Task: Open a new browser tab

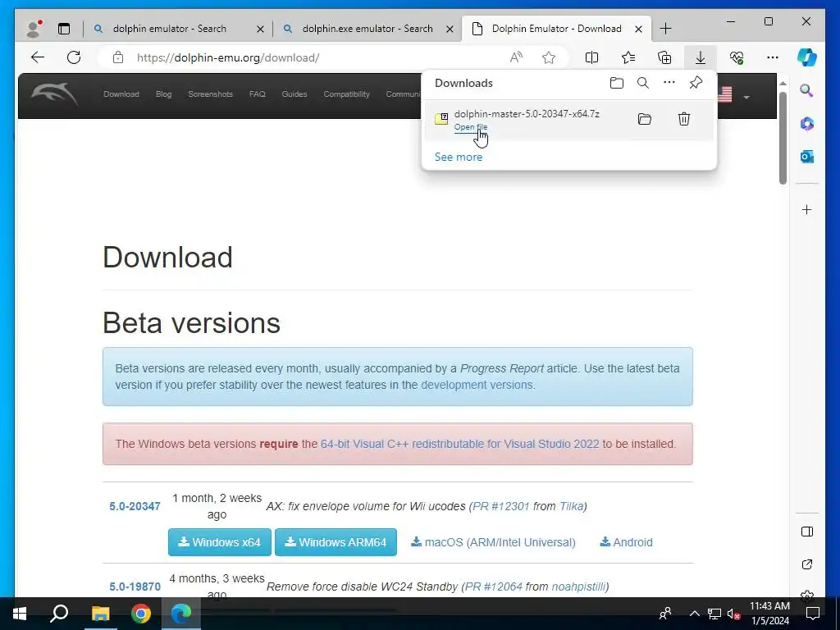Action: pyautogui.click(x=665, y=29)
